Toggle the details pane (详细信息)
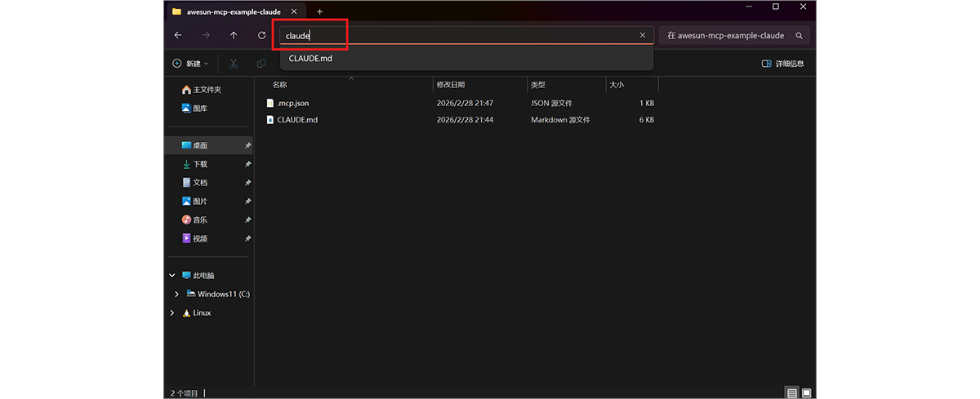980x399 pixels. 782,64
